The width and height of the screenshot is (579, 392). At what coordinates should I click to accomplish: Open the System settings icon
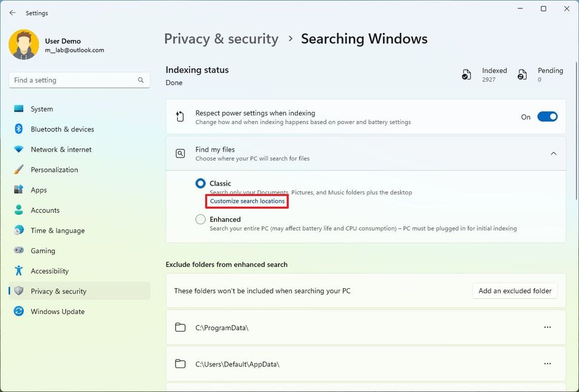[20, 109]
